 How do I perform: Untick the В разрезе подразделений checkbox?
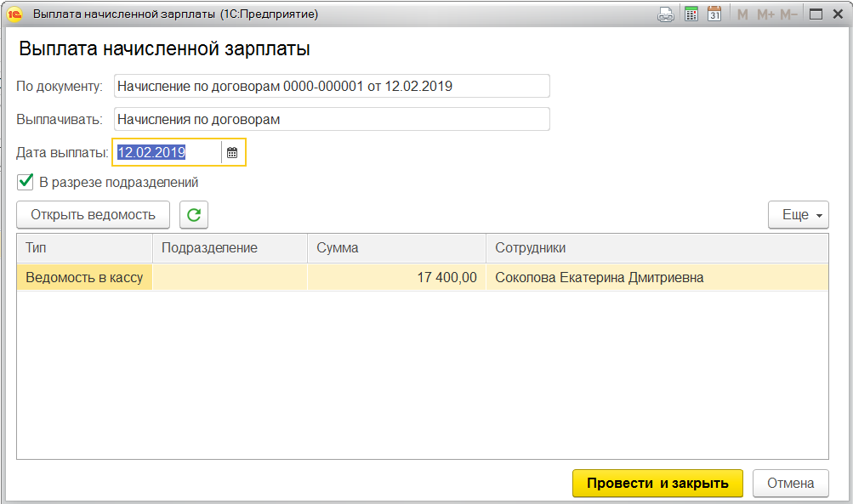tap(26, 182)
